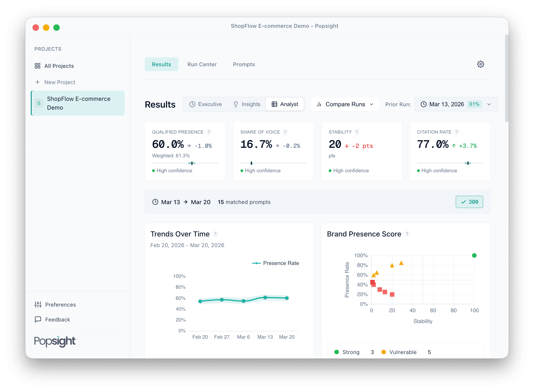Screen dimensions: 534x392
Task: Open Prior Run Mar 13, 2026 dropdown
Action: [456, 104]
